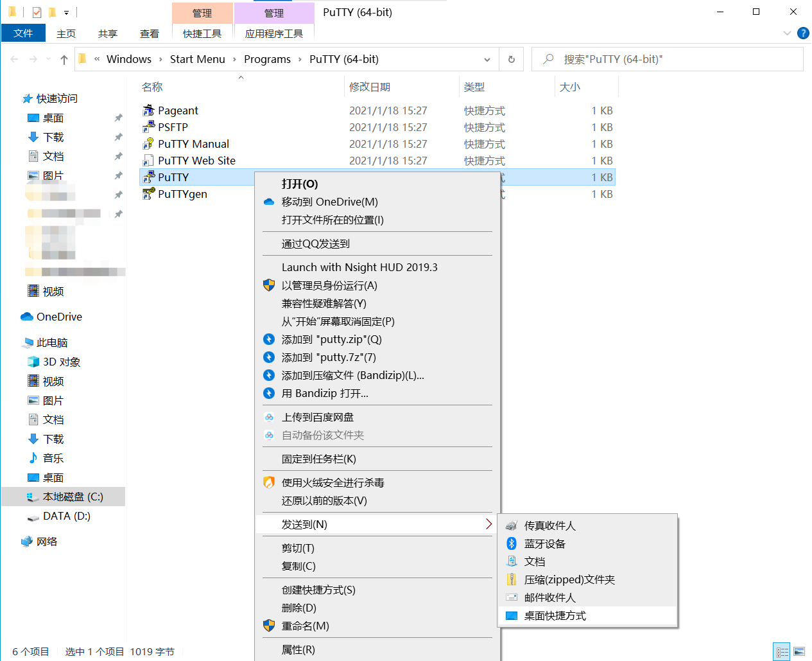Open the address bar history dropdown
The height and width of the screenshot is (661, 812).
(487, 60)
